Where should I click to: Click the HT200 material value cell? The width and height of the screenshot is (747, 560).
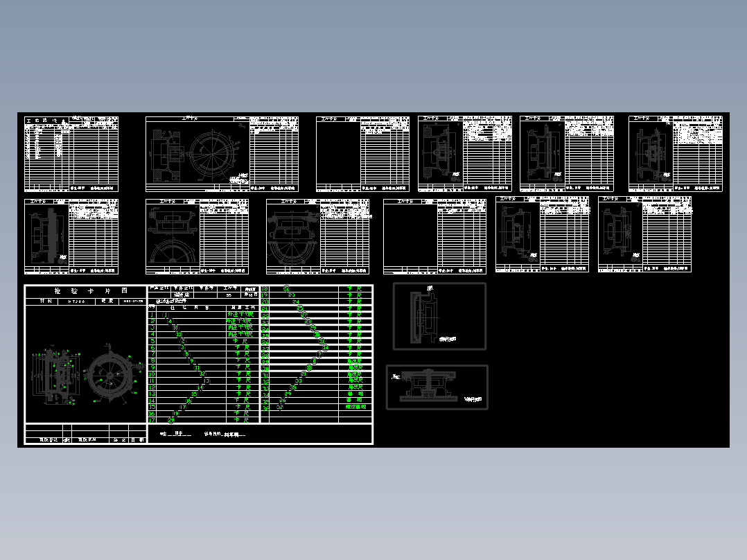pyautogui.click(x=77, y=301)
